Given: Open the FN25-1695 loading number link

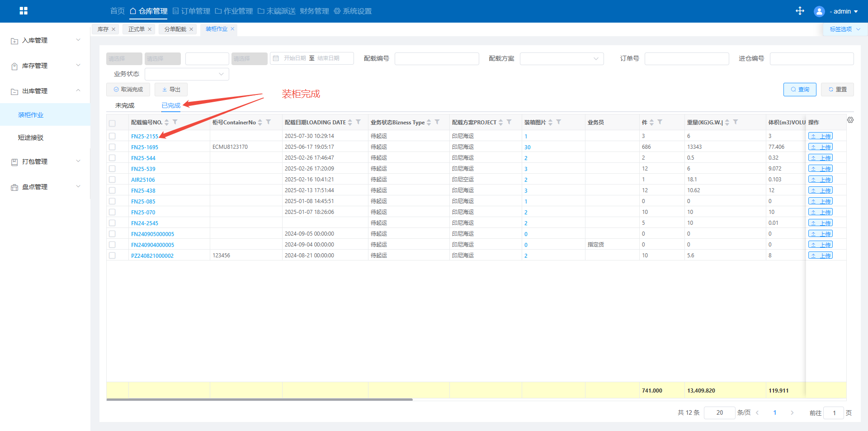Looking at the screenshot, I should 145,147.
